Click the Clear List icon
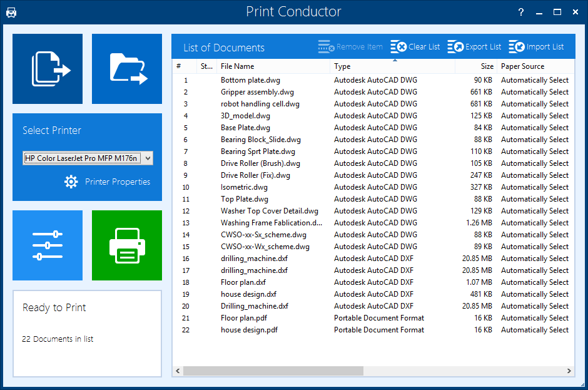Image resolution: width=588 pixels, height=390 pixels. (x=398, y=47)
